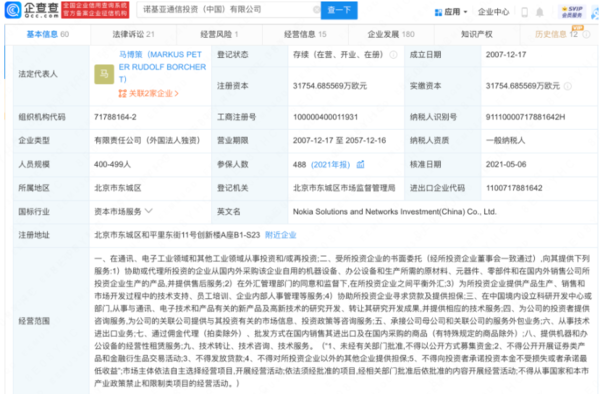Clear the search box text

pos(316,10)
